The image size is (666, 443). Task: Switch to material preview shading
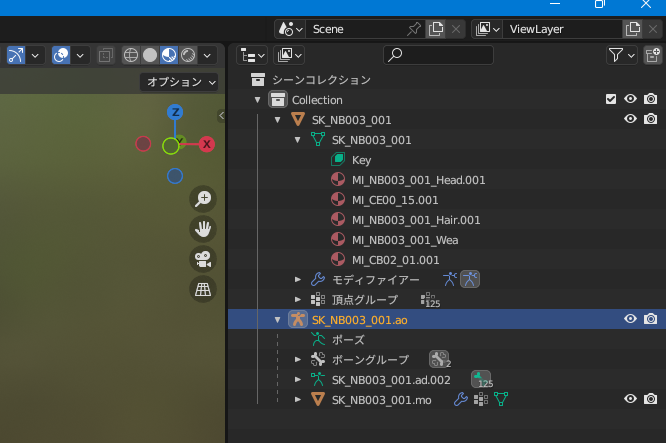click(169, 55)
